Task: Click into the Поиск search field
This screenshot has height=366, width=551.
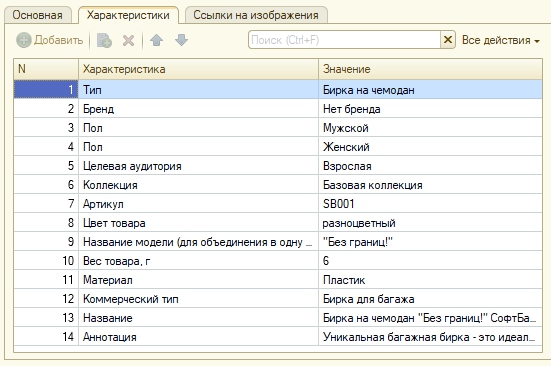Action: point(344,40)
